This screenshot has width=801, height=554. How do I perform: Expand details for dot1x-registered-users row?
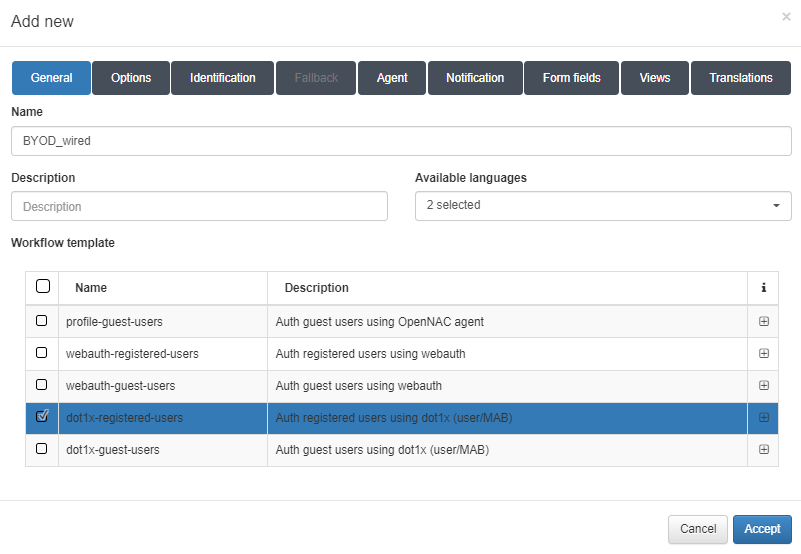764,418
